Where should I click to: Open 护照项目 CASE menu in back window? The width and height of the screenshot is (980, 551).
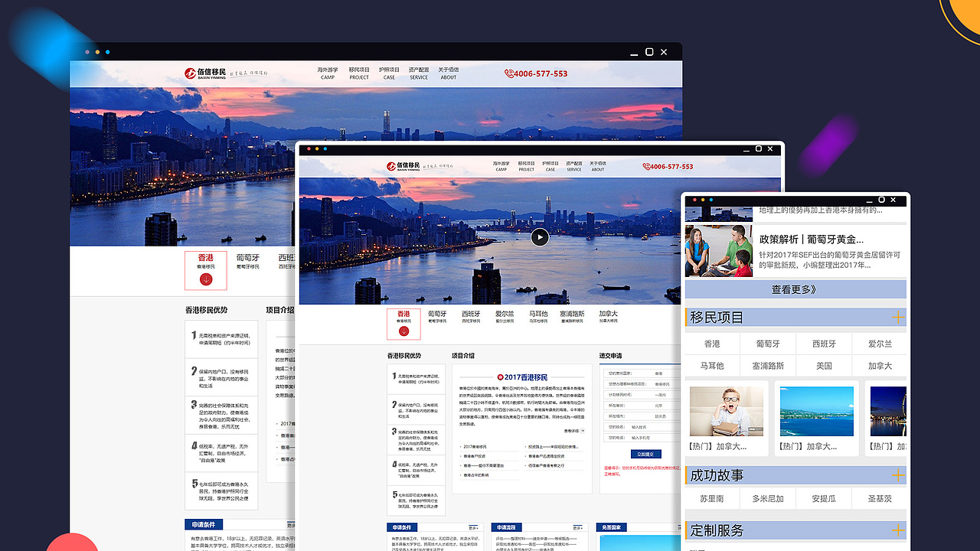(x=390, y=73)
